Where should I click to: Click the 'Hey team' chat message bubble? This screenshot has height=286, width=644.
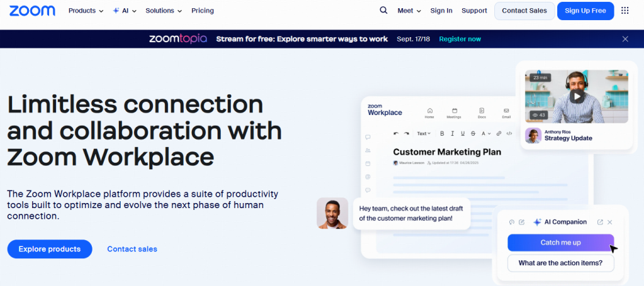[x=411, y=213]
